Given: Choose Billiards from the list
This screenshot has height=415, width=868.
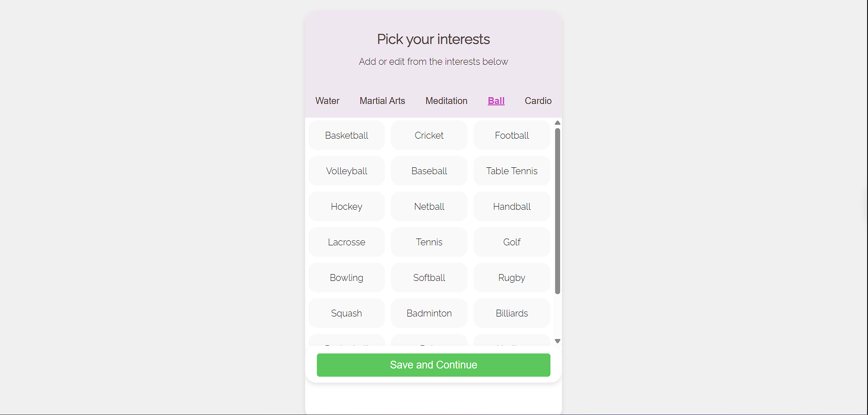Looking at the screenshot, I should click(x=512, y=313).
